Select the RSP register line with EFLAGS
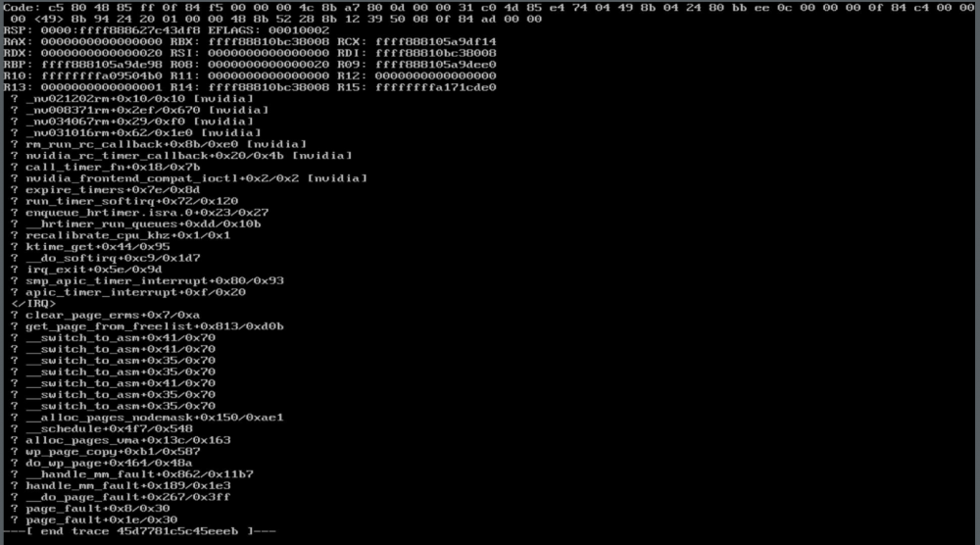Screen dimensions: 980x545 (167, 30)
